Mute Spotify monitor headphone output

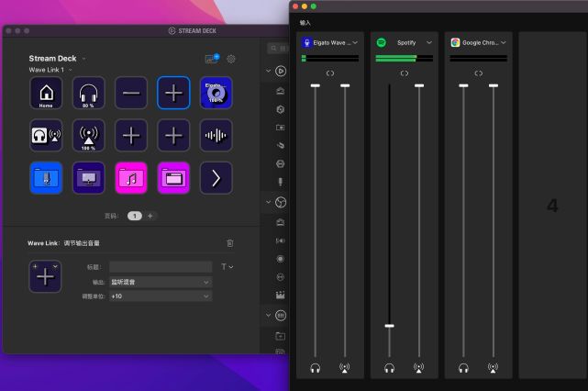(390, 368)
